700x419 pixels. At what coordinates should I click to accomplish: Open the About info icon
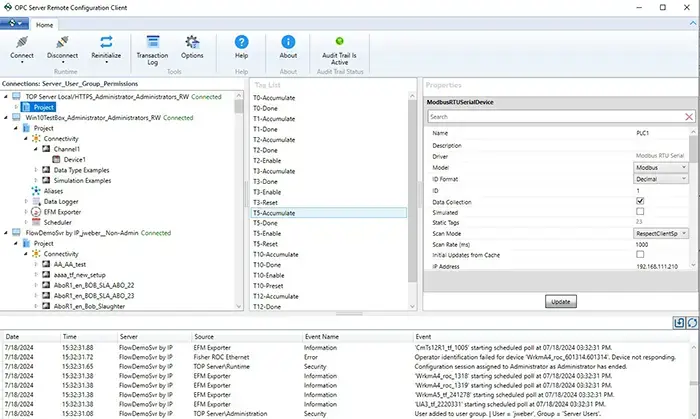[x=288, y=42]
